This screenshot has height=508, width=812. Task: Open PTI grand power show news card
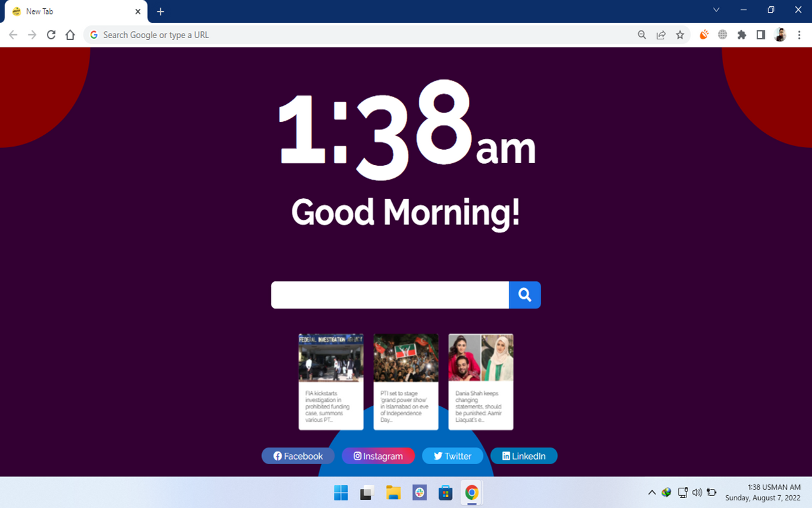(x=406, y=382)
